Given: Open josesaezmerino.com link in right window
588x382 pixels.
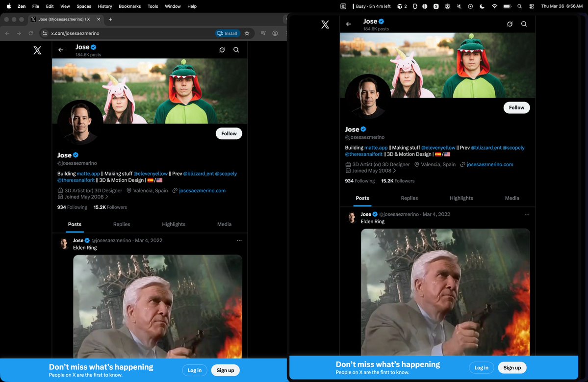Looking at the screenshot, I should point(490,164).
